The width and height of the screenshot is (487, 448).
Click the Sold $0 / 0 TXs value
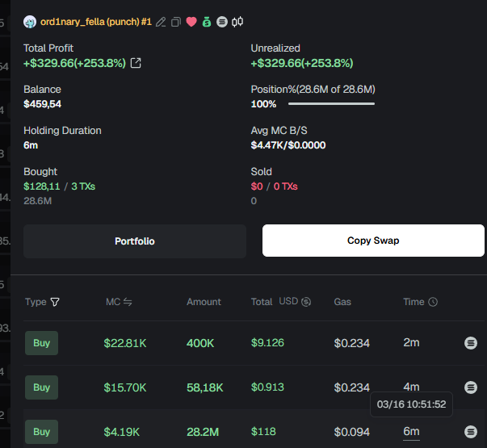click(275, 186)
